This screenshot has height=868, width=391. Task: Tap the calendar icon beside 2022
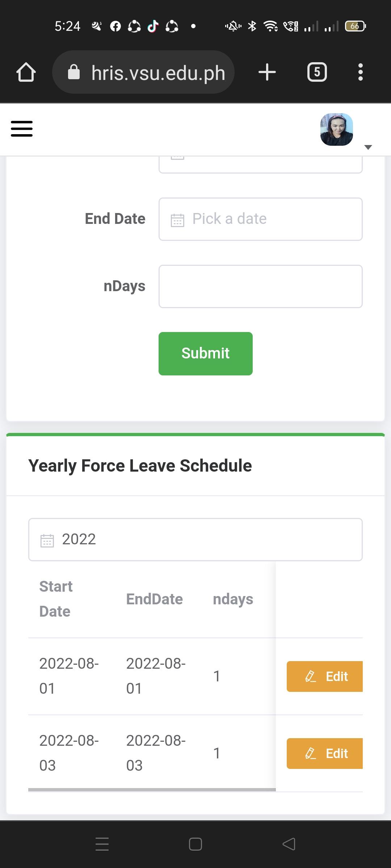click(47, 540)
